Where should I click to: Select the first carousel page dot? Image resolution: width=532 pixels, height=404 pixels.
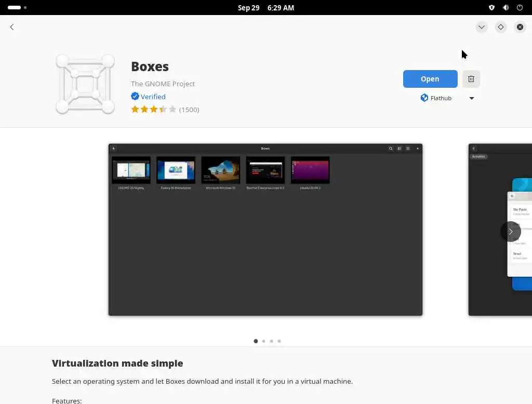pos(256,341)
